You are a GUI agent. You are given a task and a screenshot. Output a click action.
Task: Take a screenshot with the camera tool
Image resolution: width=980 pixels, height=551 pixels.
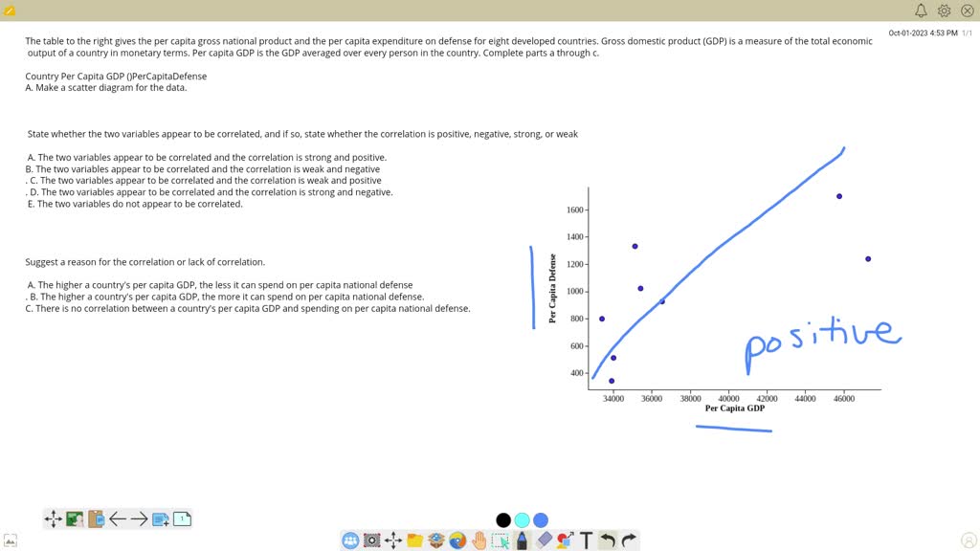pyautogui.click(x=369, y=540)
